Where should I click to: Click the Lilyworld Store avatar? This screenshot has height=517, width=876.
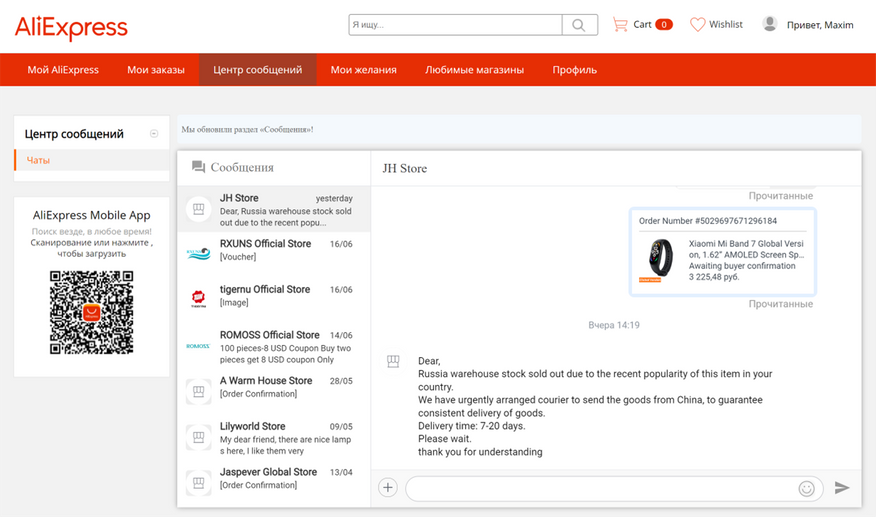[x=198, y=437]
